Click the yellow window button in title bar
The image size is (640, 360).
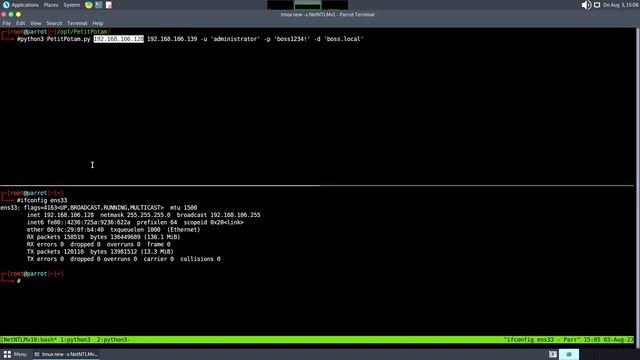[x=18, y=14]
